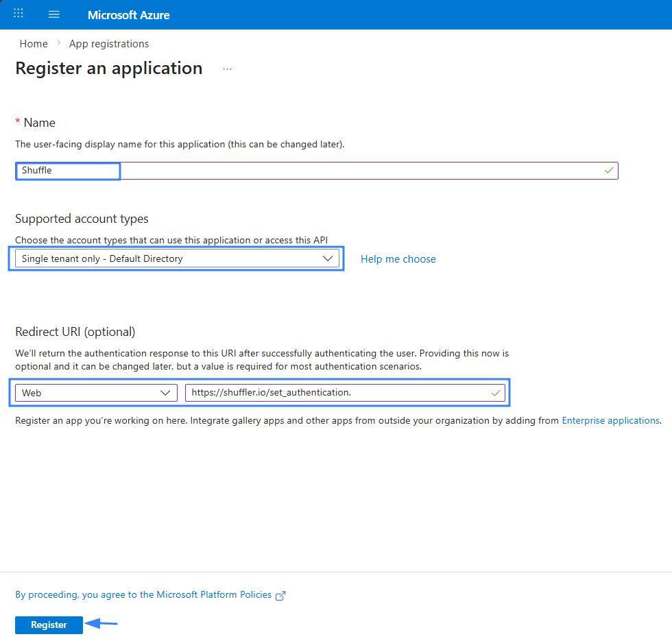Click inside the Name input showing Shuffle
This screenshot has height=641, width=672.
pyautogui.click(x=67, y=170)
